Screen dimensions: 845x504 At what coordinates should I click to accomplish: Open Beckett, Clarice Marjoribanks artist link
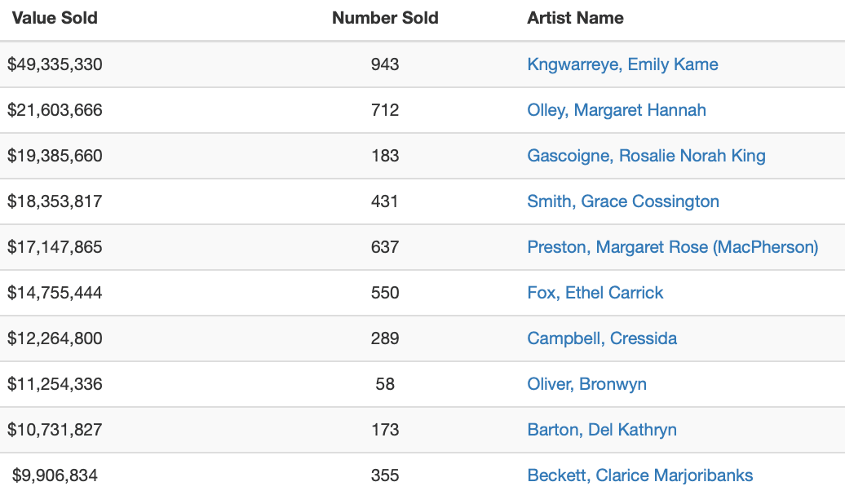(x=639, y=475)
